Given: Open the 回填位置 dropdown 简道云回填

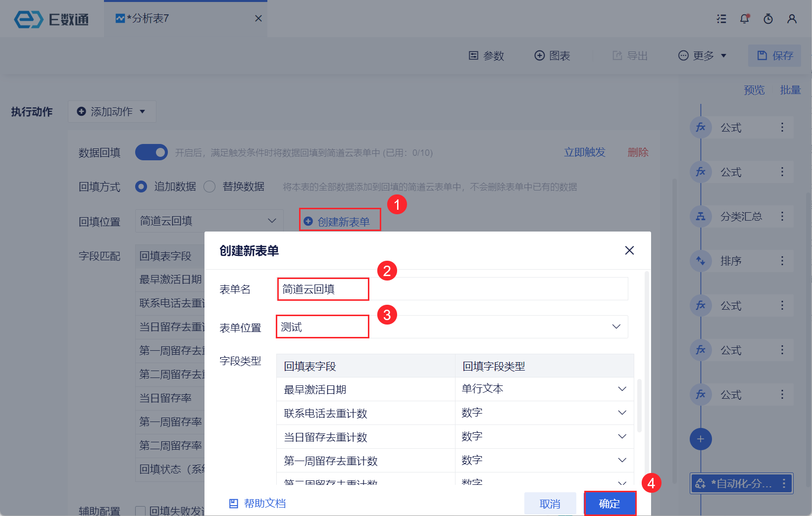Looking at the screenshot, I should (x=209, y=221).
